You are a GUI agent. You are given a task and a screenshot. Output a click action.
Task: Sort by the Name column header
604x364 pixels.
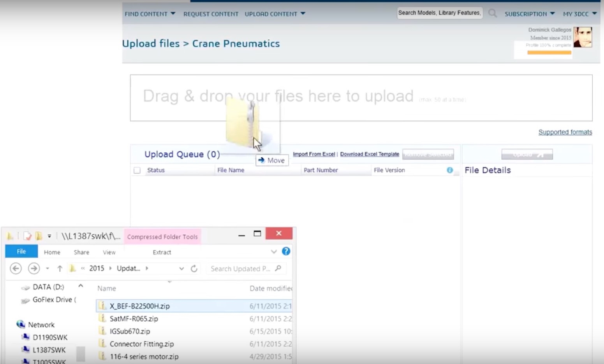[x=106, y=288]
